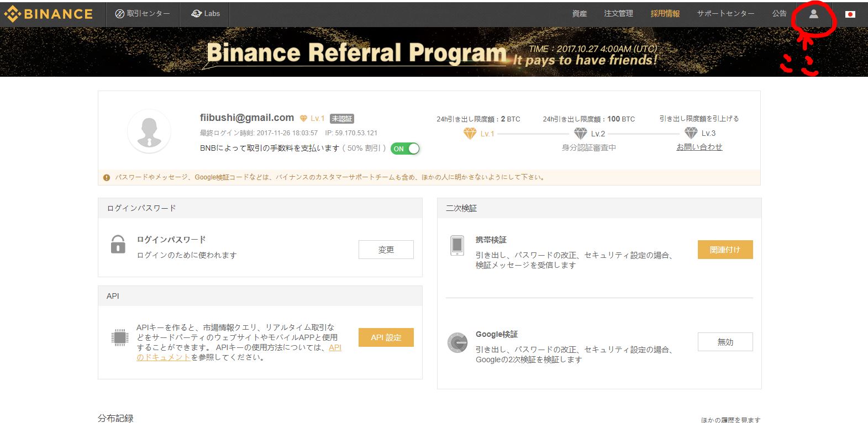The width and height of the screenshot is (868, 423).
Task: Click the Lv.2 grey diamond icon
Action: (580, 133)
